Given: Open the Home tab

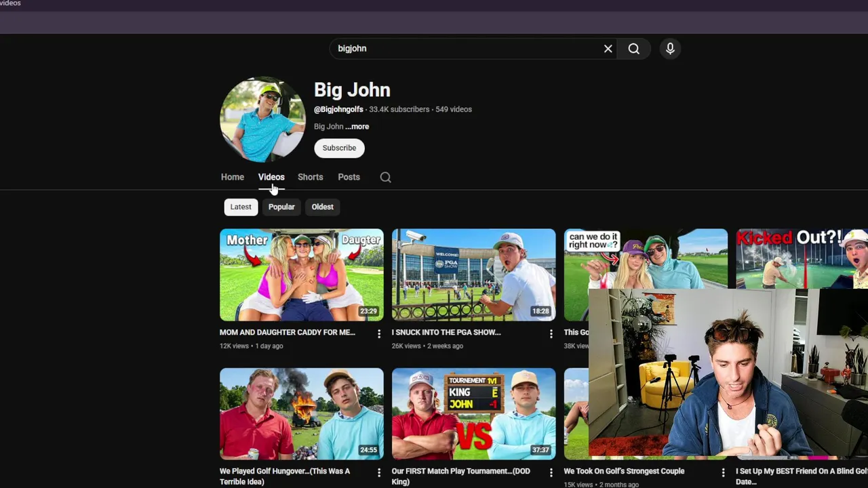Looking at the screenshot, I should (232, 177).
